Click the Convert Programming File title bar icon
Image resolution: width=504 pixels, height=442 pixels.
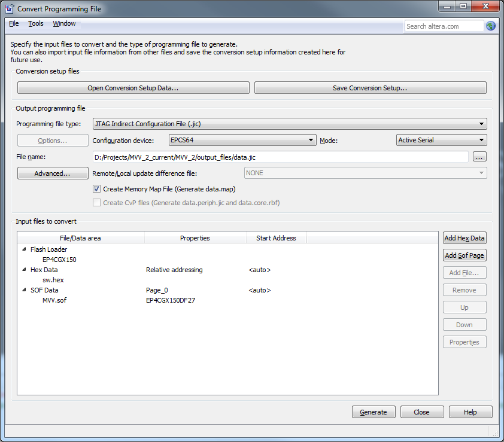tap(10, 9)
